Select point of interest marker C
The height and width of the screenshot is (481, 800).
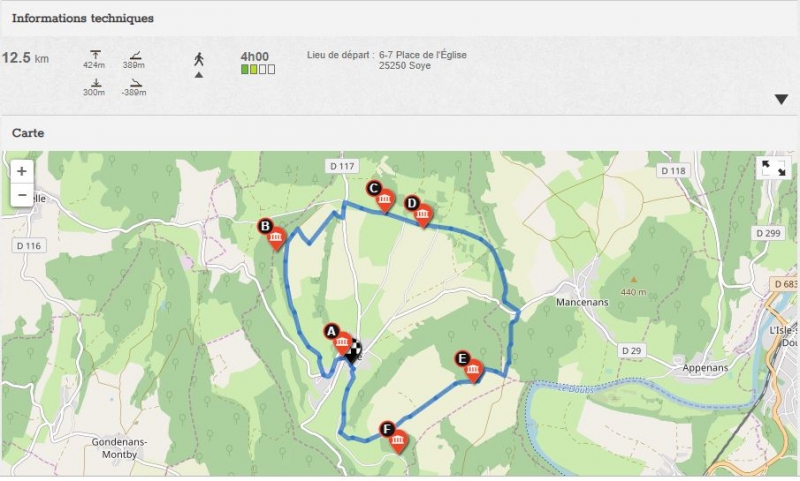pyautogui.click(x=381, y=197)
